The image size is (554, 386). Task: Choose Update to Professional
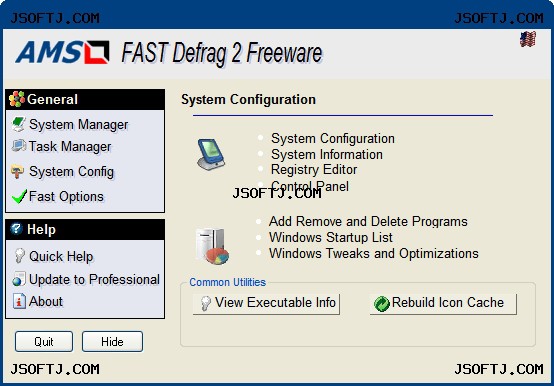click(94, 279)
